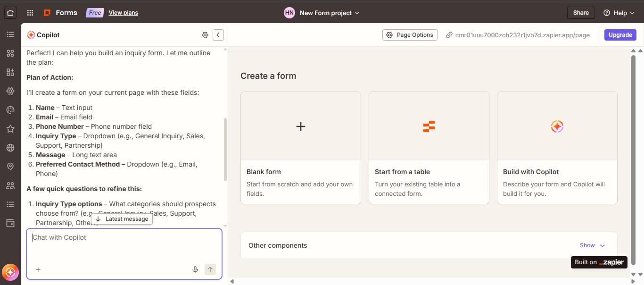This screenshot has width=644, height=285.
Task: Follow the View plans link
Action: click(123, 13)
